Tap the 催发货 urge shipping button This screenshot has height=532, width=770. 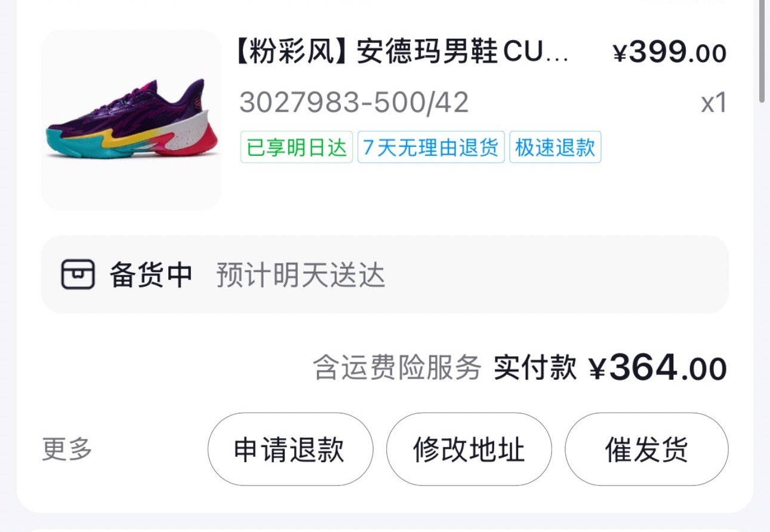click(x=646, y=449)
